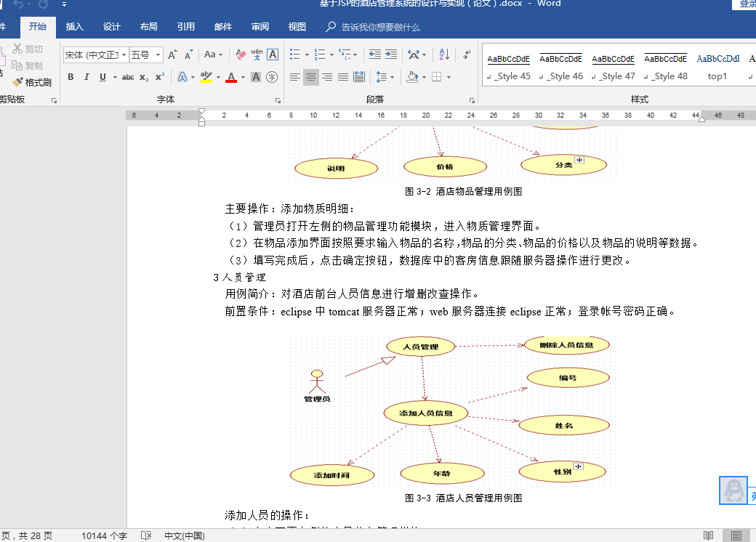This screenshot has height=542, width=756.
Task: Clear all formatting with the eraser icon
Action: tap(241, 54)
